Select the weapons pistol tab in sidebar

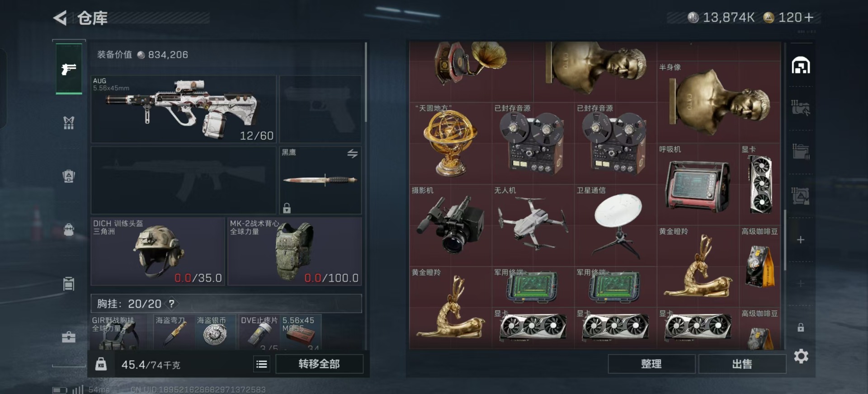[69, 69]
